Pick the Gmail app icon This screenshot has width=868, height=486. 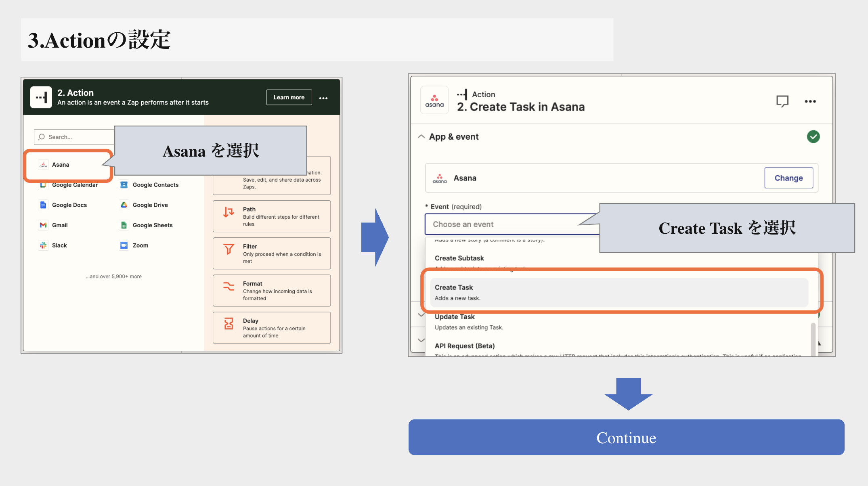click(43, 225)
